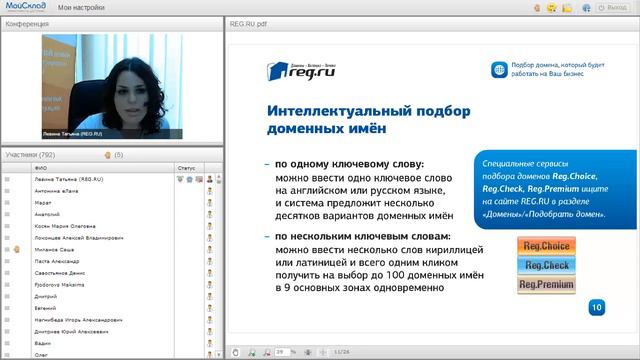
Task: Click the Reg.Check button on slide
Action: click(547, 265)
